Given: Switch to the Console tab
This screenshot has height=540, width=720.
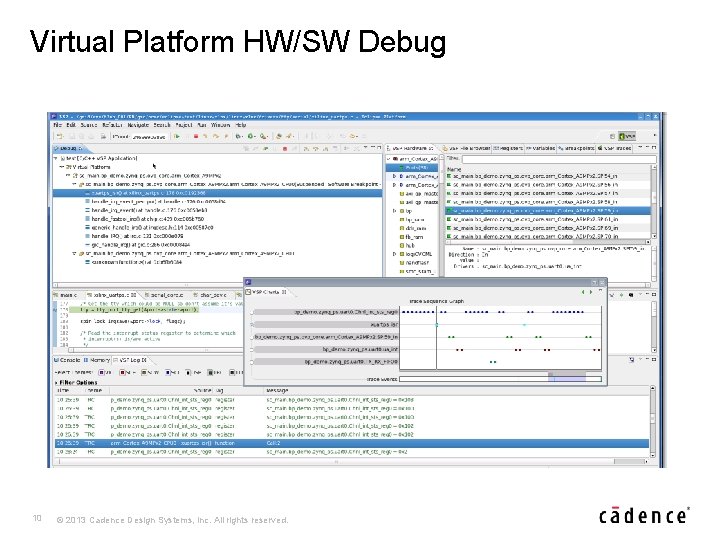Looking at the screenshot, I should point(68,360).
